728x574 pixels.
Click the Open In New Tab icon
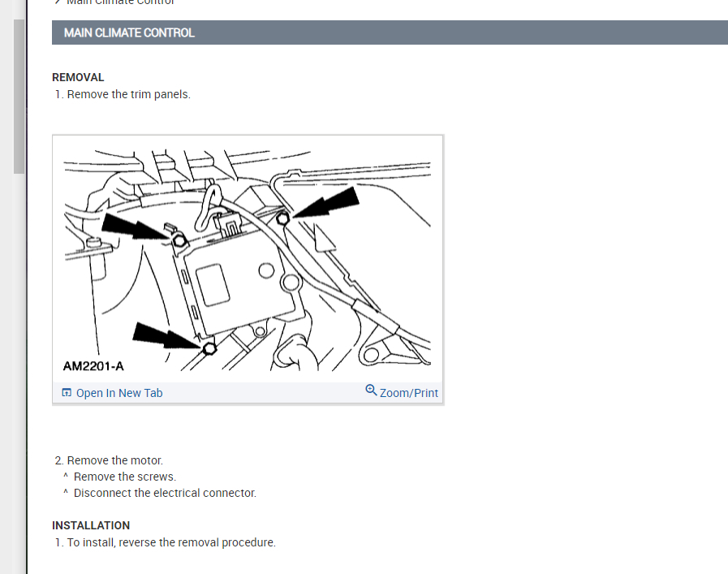click(67, 392)
